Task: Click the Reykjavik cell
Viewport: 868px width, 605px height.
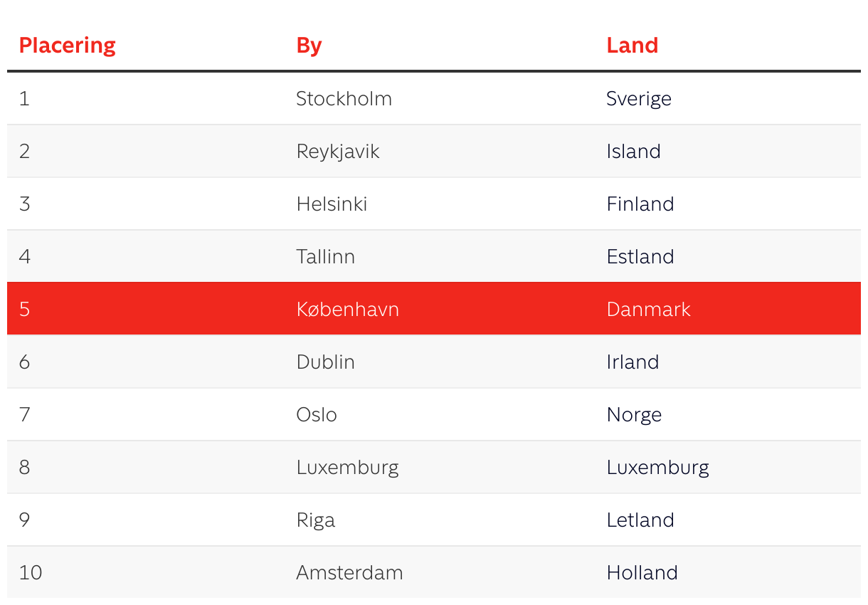Action: 338,152
